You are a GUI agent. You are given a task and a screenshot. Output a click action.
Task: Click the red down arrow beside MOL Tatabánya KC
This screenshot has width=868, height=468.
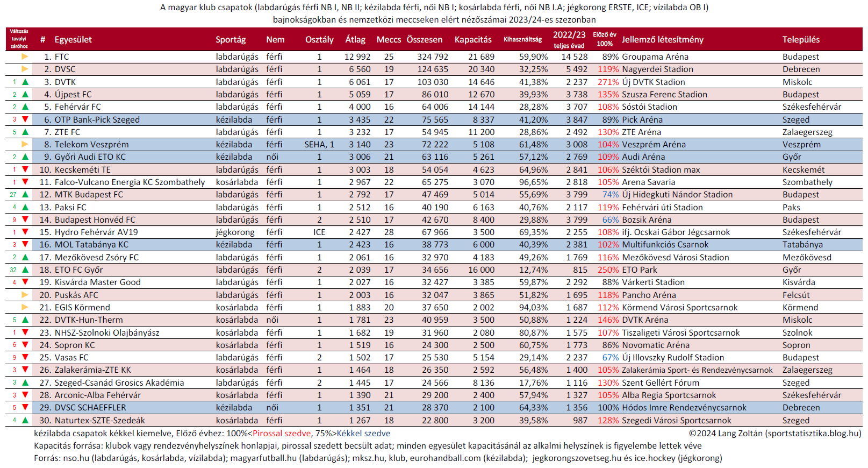pos(25,244)
